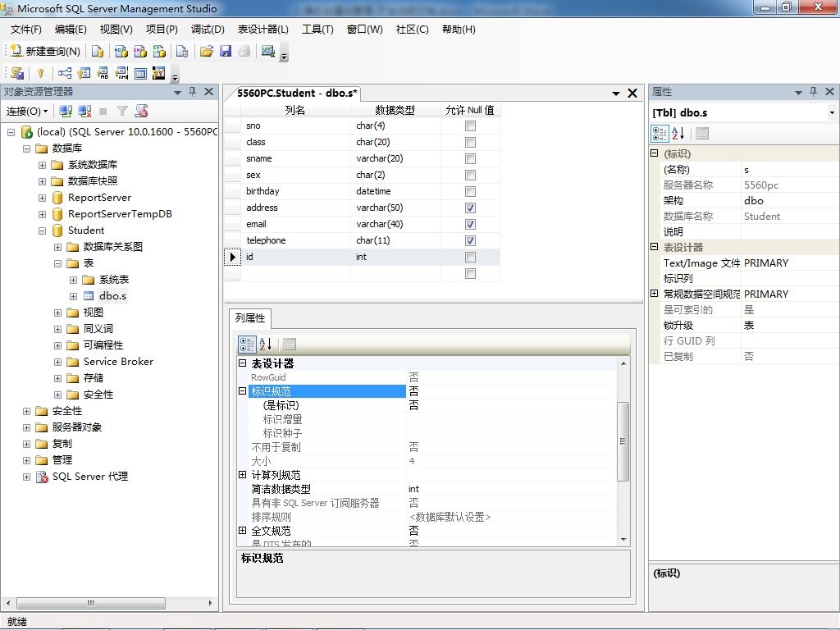
Task: Toggle Allow Null for id column
Action: (x=470, y=257)
